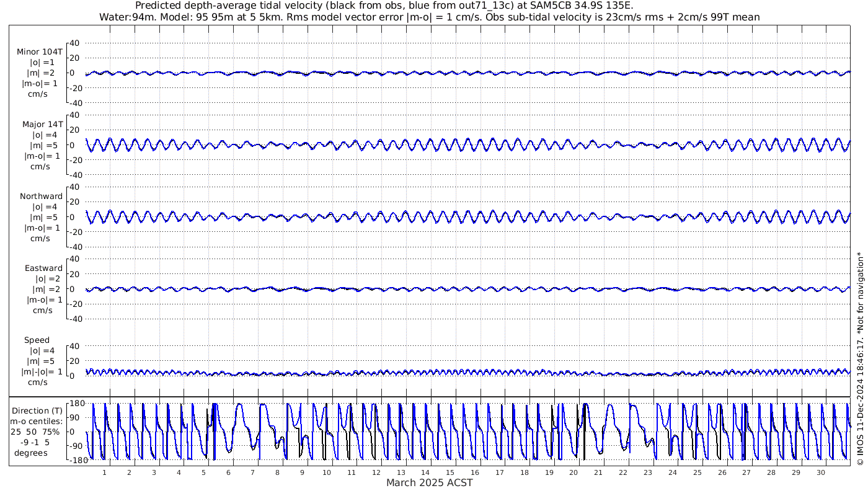Click the -40 tick on Eastward axis
This screenshot has height=496, width=868.
click(x=73, y=319)
